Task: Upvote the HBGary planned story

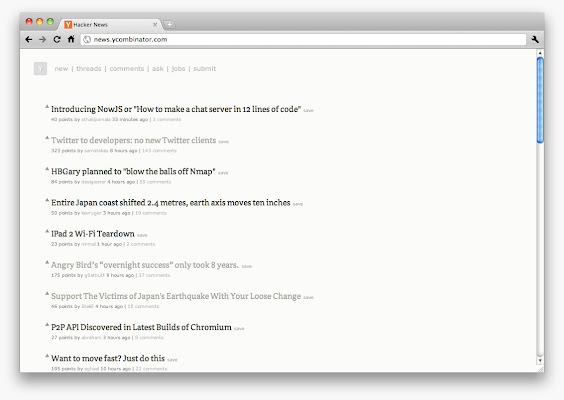Action: [47, 169]
